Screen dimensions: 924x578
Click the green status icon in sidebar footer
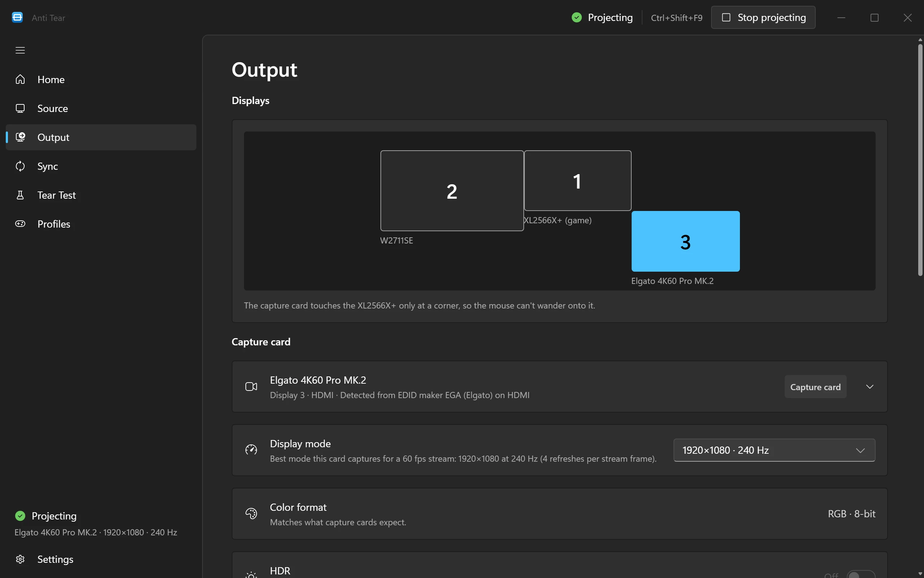coord(20,516)
